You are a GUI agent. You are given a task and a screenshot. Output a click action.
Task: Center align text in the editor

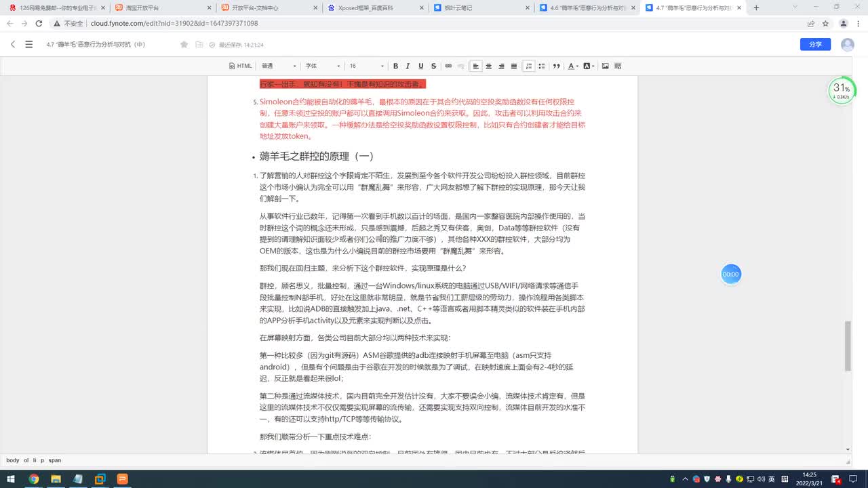[x=488, y=66]
